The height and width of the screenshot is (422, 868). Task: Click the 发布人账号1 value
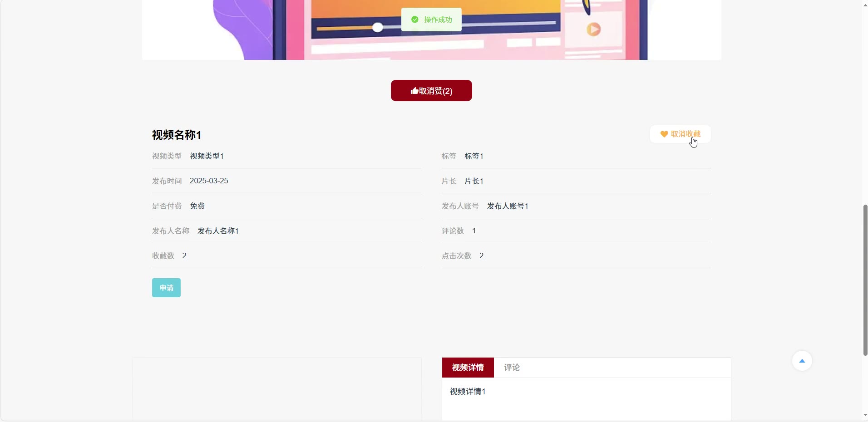pos(508,206)
